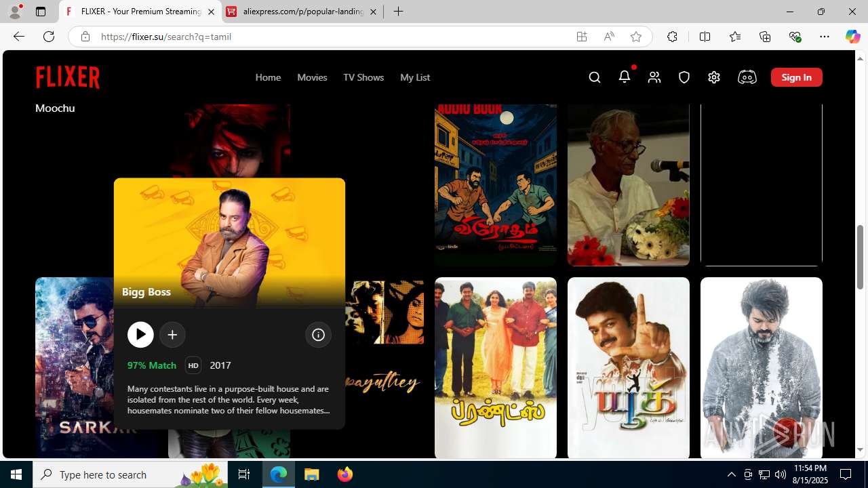Click the Bigg Boss title text

point(146,291)
